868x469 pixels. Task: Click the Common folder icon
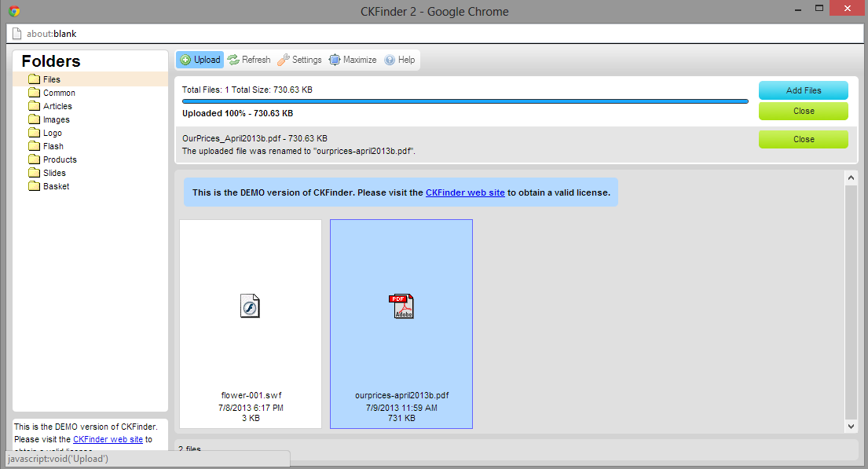click(35, 93)
